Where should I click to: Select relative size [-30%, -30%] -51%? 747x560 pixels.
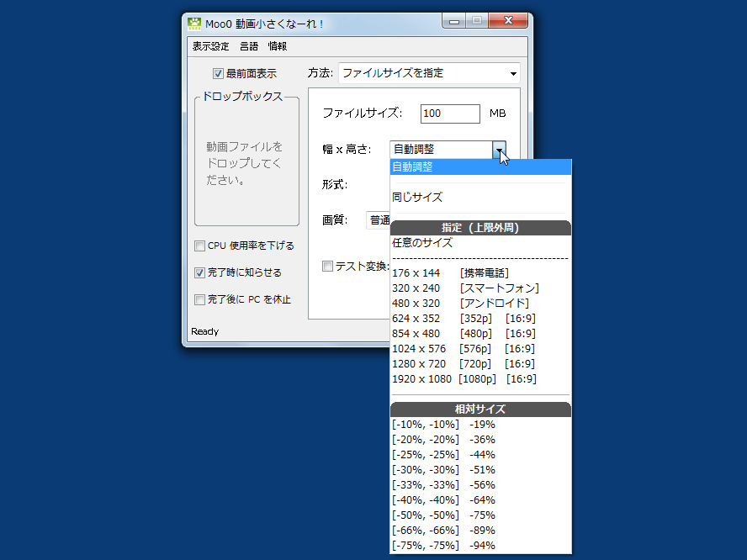click(x=480, y=470)
